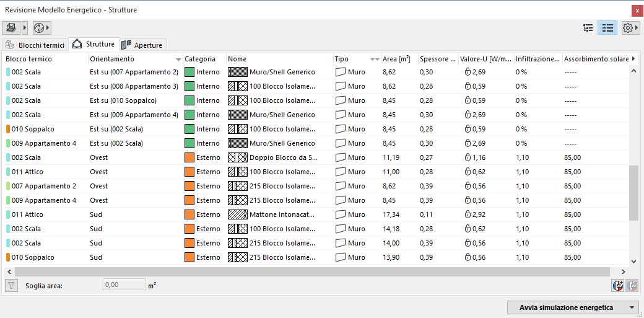Screen dimensions: 644x318
Task: Click the U-value lock icon beside 2,92
Action: click(x=468, y=214)
